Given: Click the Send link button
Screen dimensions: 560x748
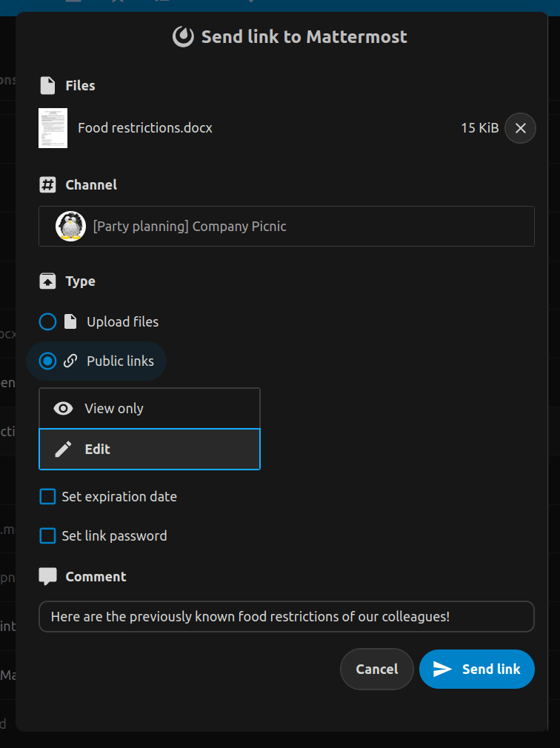Looking at the screenshot, I should coord(476,669).
